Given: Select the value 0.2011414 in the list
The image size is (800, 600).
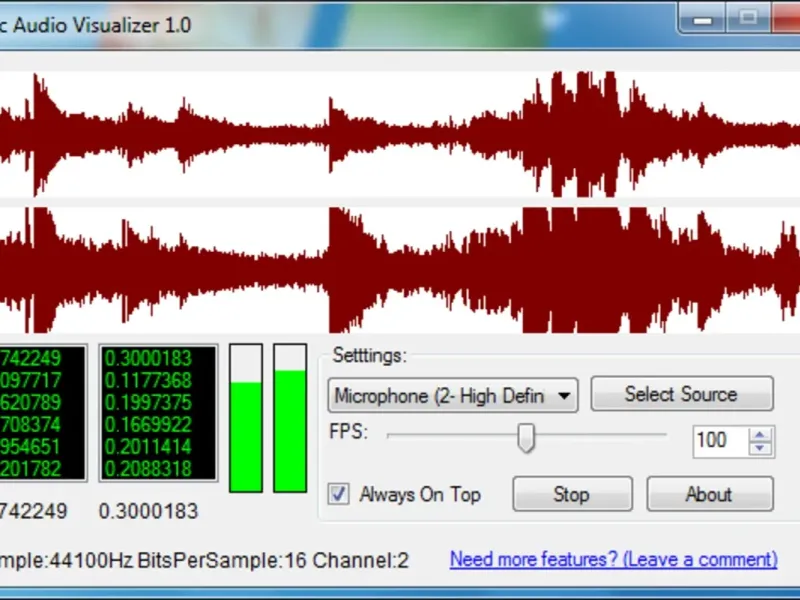Looking at the screenshot, I should pos(148,446).
